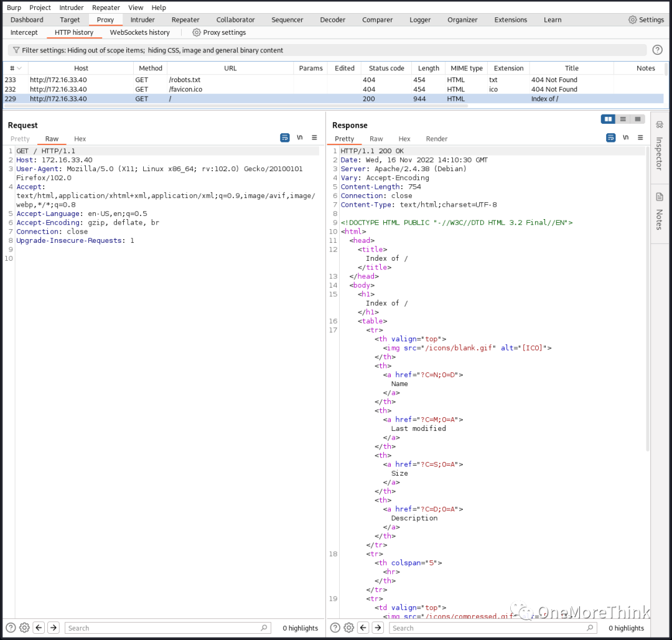Open the Notes side panel icon
The image size is (672, 640).
point(659,197)
